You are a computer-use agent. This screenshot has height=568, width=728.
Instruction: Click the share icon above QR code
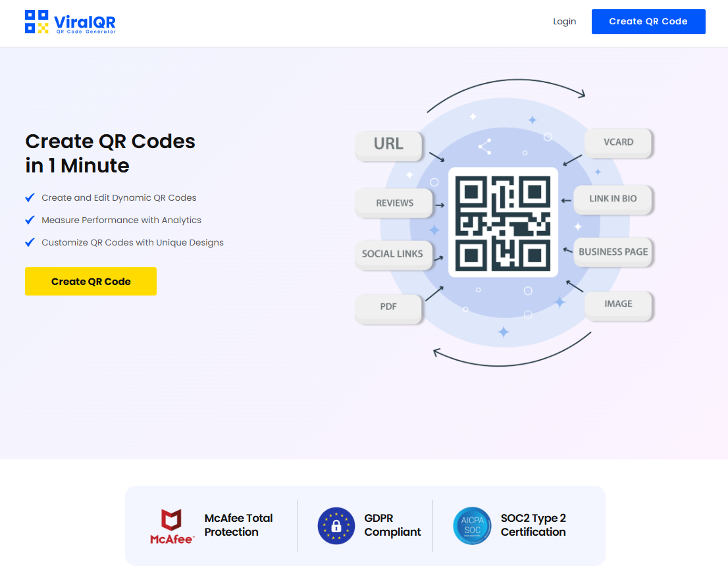click(484, 146)
